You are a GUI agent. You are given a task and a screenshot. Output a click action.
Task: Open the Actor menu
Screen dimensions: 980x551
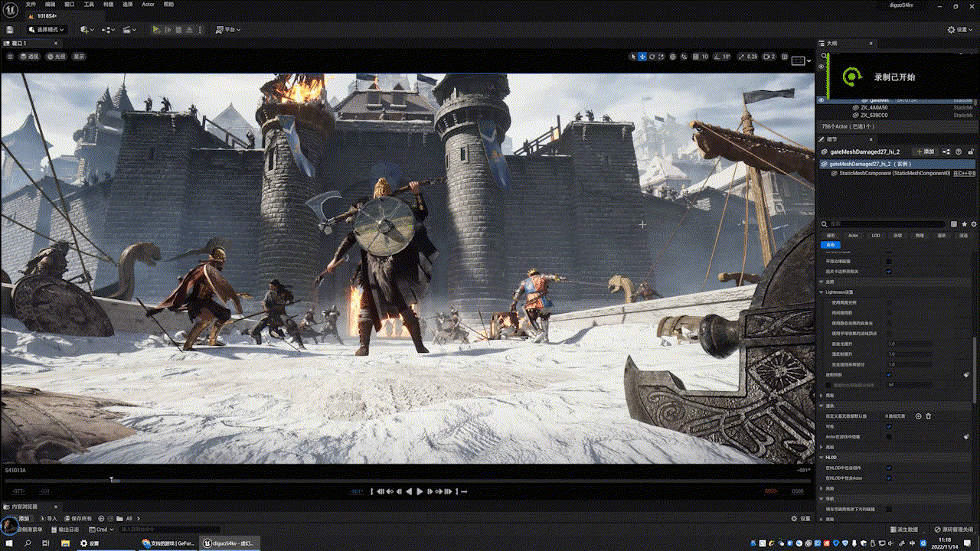pos(148,4)
